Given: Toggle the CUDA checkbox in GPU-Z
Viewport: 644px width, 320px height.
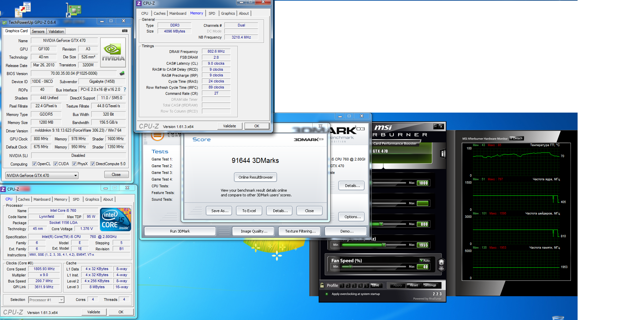Looking at the screenshot, I should [x=55, y=164].
